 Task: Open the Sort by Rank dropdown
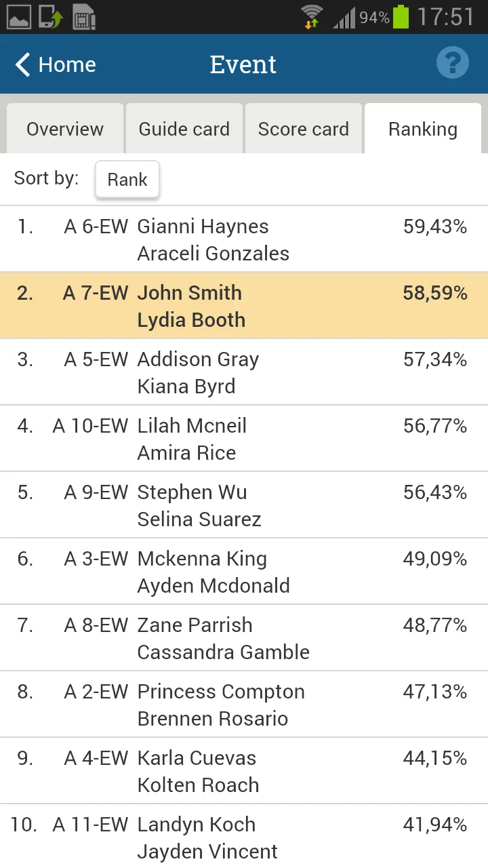pyautogui.click(x=127, y=180)
